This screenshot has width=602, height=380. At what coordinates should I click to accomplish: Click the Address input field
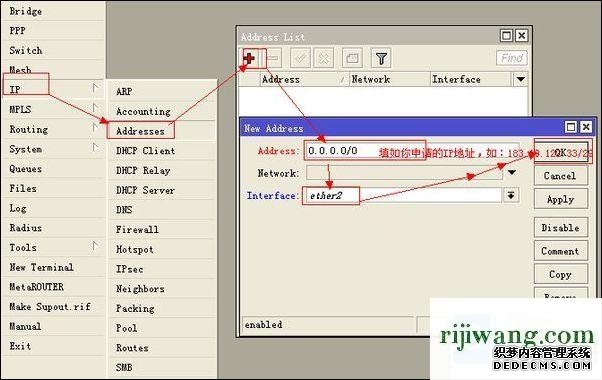click(x=412, y=151)
